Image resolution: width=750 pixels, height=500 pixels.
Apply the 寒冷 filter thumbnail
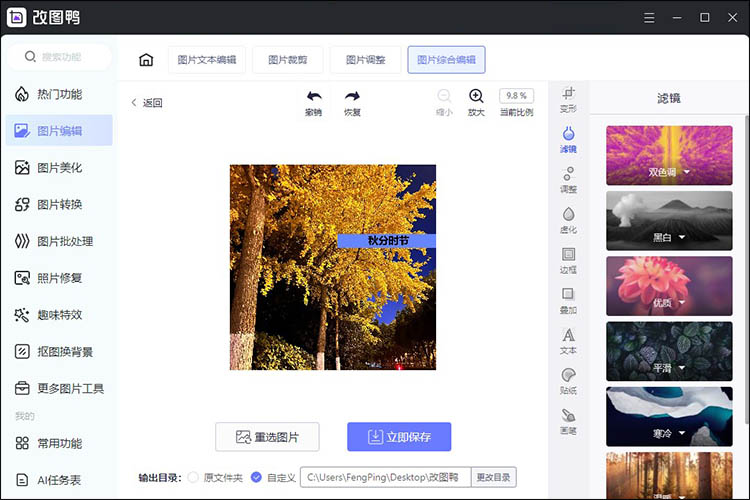tap(669, 416)
